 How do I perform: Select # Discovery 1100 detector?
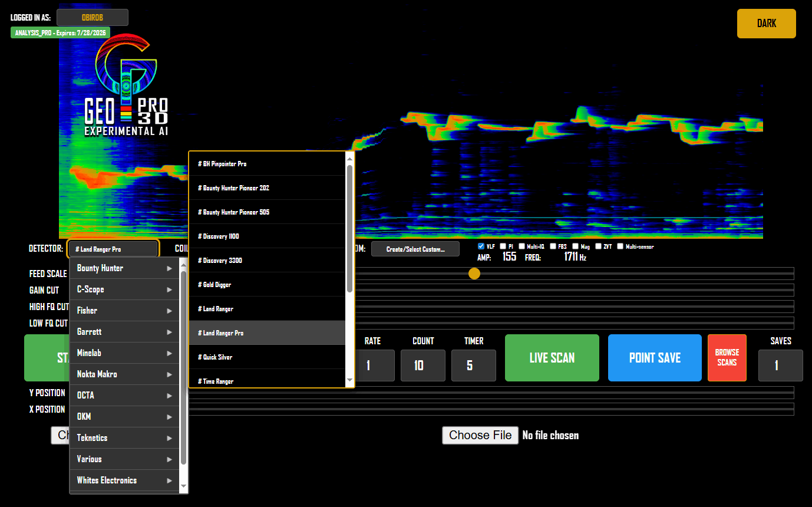tap(267, 236)
